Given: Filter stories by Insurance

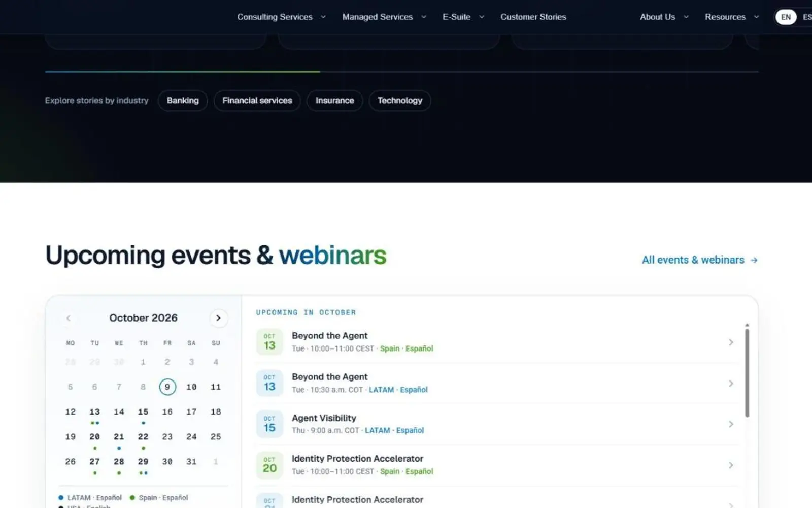Looking at the screenshot, I should (x=334, y=101).
